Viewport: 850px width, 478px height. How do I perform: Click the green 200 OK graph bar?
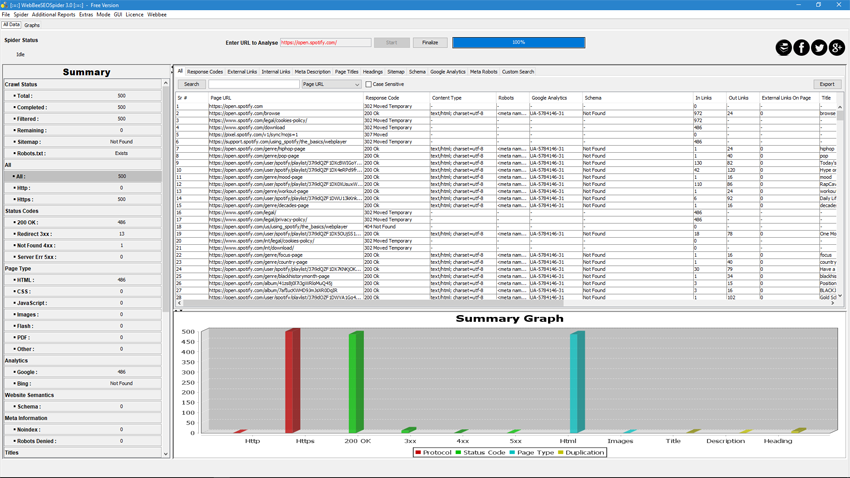[x=356, y=382]
